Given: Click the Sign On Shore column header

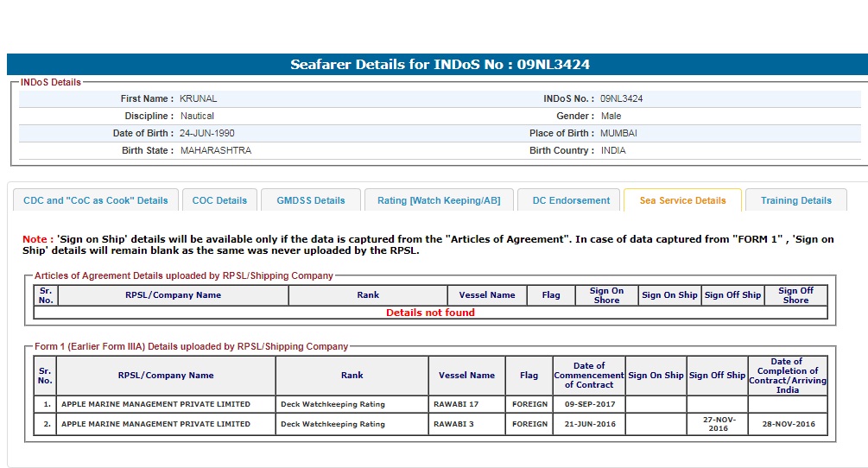Looking at the screenshot, I should [606, 295].
